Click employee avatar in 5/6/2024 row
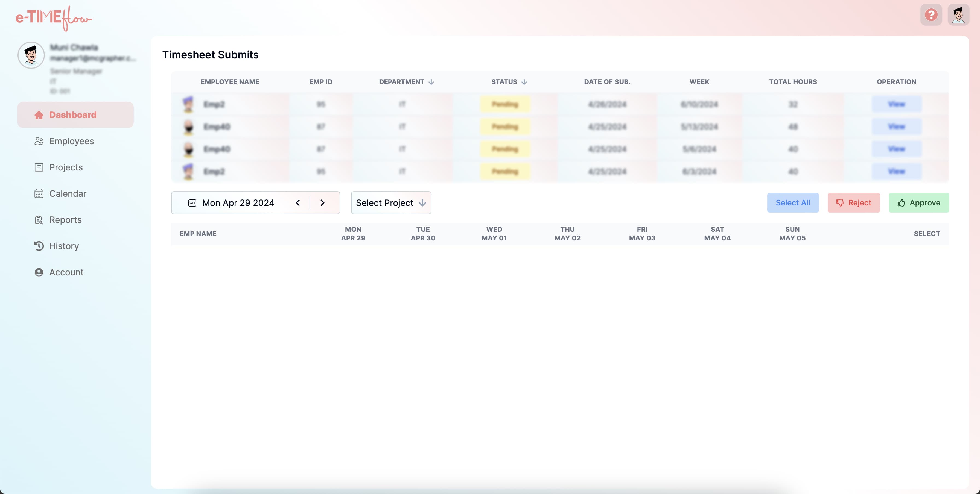Screen dimensions: 980x494 (x=188, y=149)
